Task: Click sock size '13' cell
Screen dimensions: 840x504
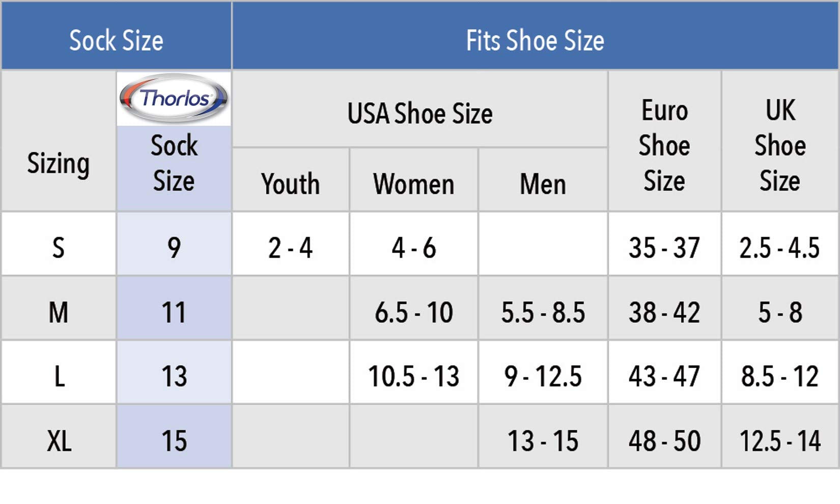Action: (174, 376)
